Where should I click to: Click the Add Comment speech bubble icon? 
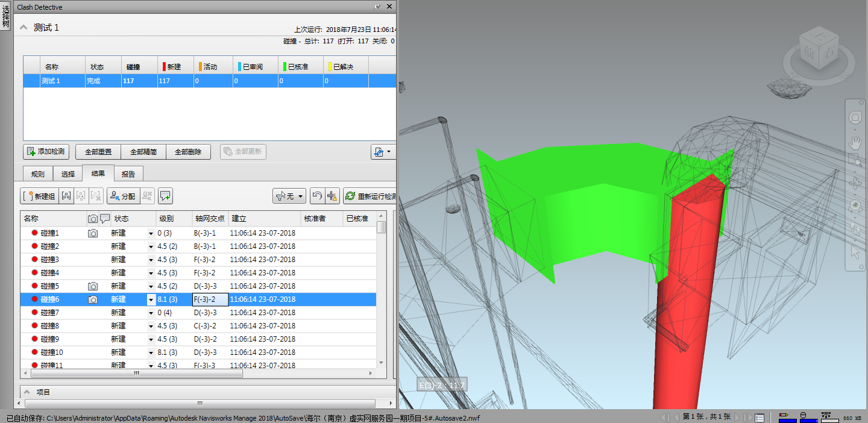pyautogui.click(x=165, y=196)
